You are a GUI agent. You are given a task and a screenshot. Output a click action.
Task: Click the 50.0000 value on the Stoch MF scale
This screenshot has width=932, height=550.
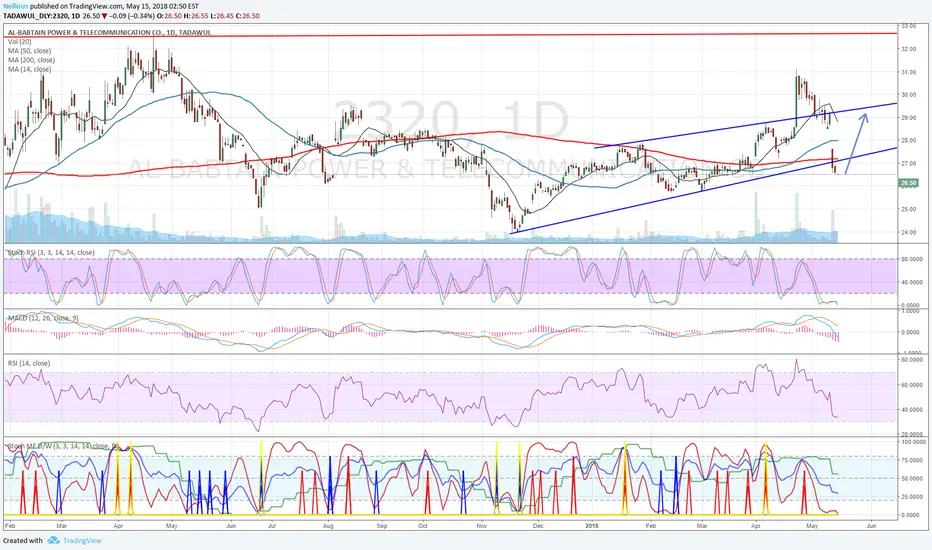tap(911, 479)
